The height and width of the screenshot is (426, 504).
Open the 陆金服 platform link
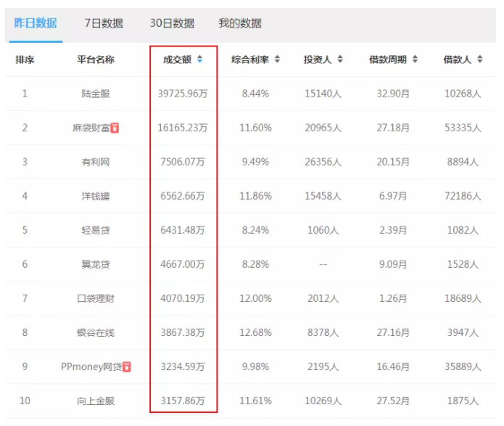pyautogui.click(x=96, y=94)
